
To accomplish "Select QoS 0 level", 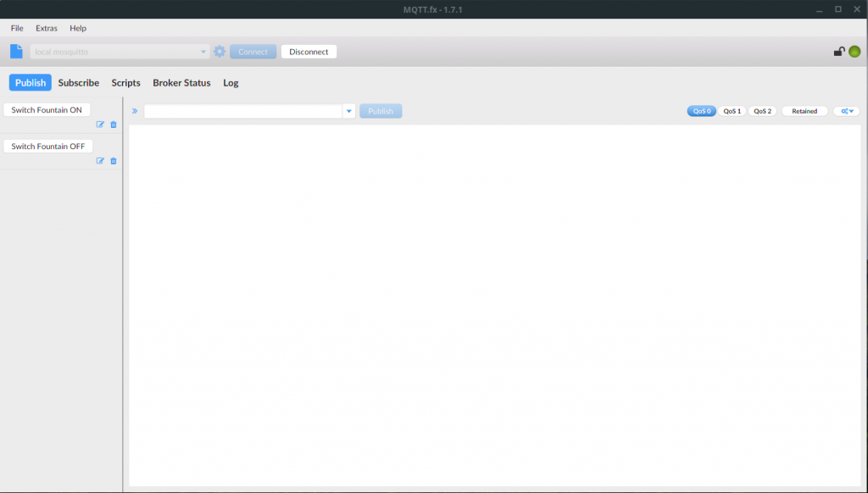I will coord(701,111).
